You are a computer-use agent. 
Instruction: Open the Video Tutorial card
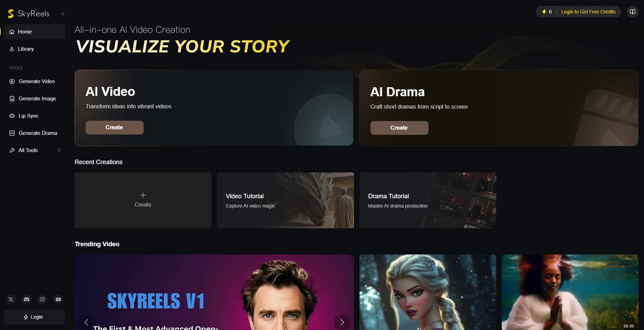285,200
